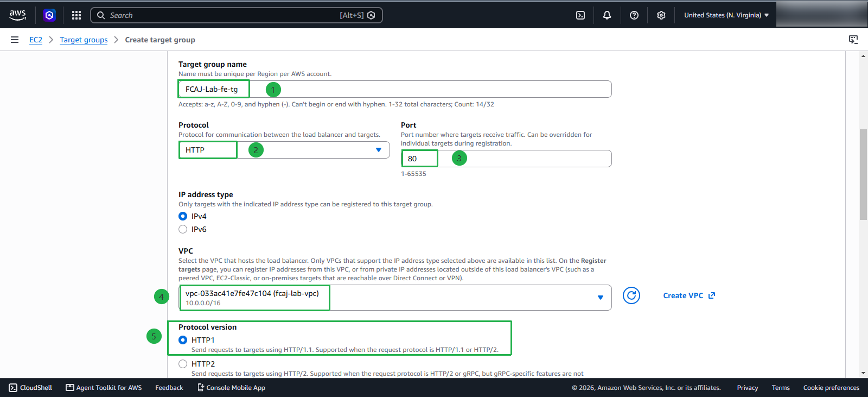Click the page vertical scrollbar thumb
868x397 pixels.
coord(863,174)
